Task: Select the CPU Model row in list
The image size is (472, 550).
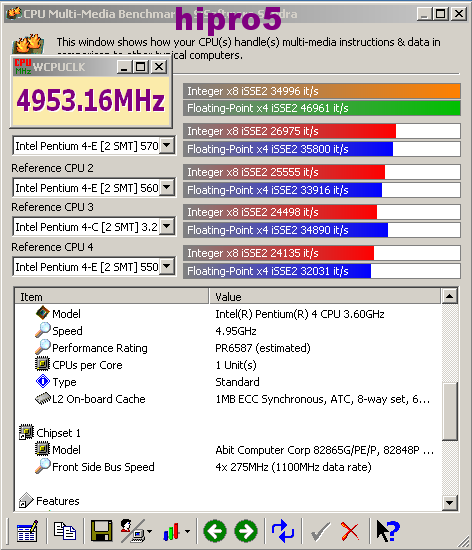Action: tap(228, 313)
